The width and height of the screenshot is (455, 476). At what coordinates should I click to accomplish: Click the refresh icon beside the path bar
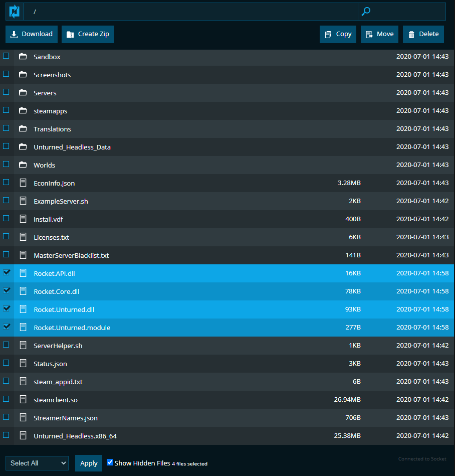click(x=15, y=11)
